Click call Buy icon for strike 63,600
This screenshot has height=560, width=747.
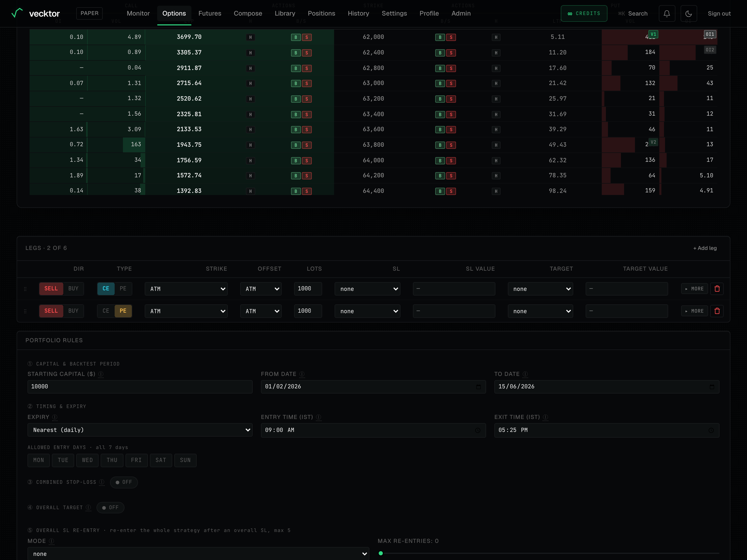tap(296, 130)
